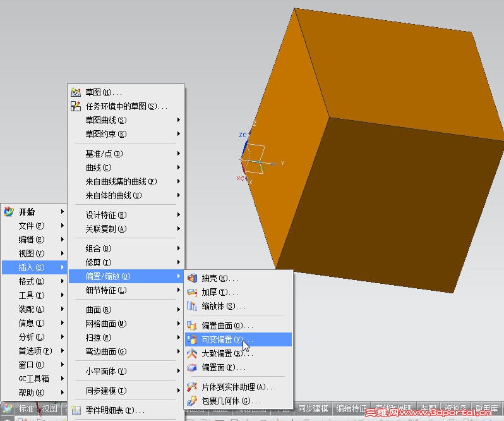This screenshot has height=421, width=504.
Task: Open the 文件(F) menu
Action: point(34,226)
